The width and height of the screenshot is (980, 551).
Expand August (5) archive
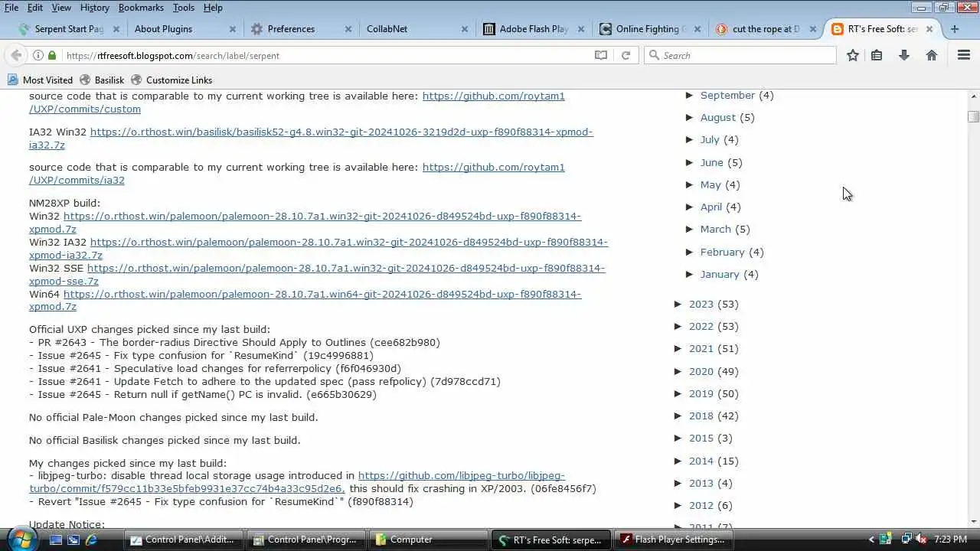click(x=690, y=117)
